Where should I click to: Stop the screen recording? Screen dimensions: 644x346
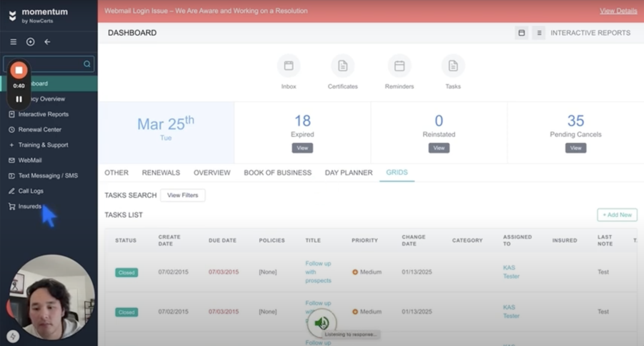pos(19,70)
